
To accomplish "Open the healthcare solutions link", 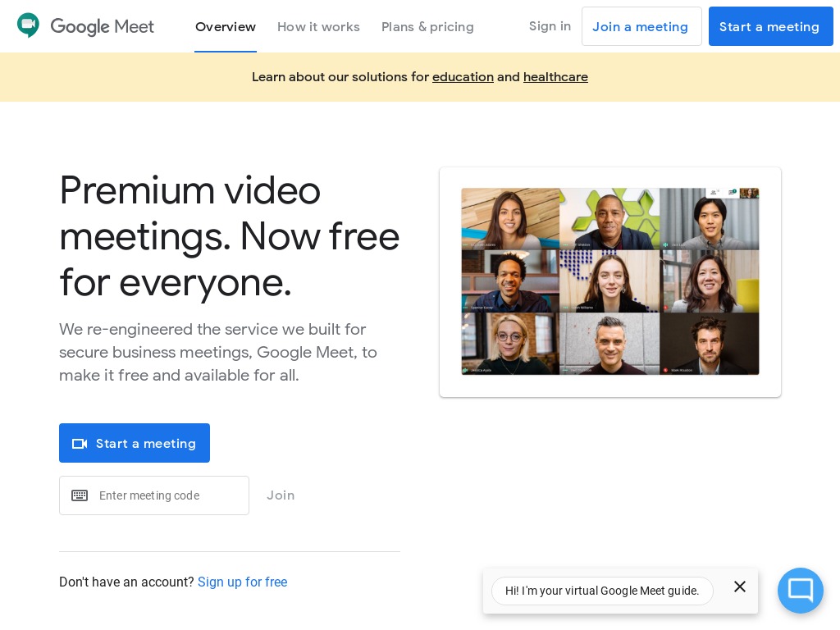I will click(555, 76).
